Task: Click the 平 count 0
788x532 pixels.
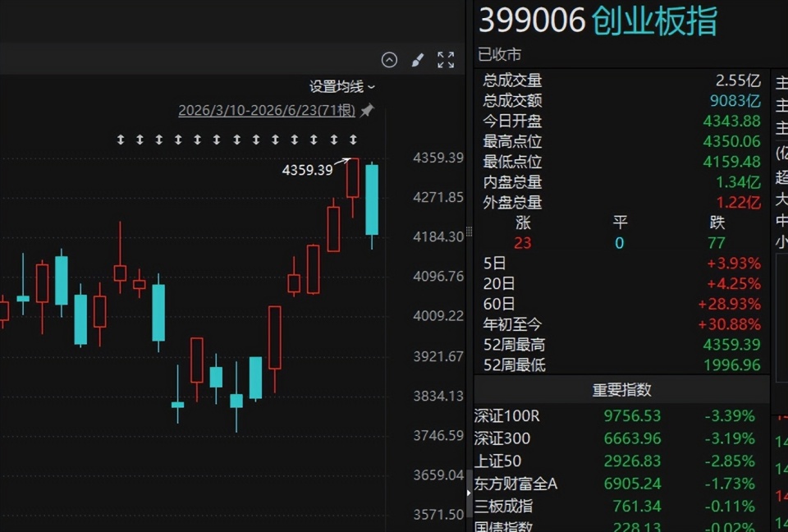Action: tap(619, 243)
